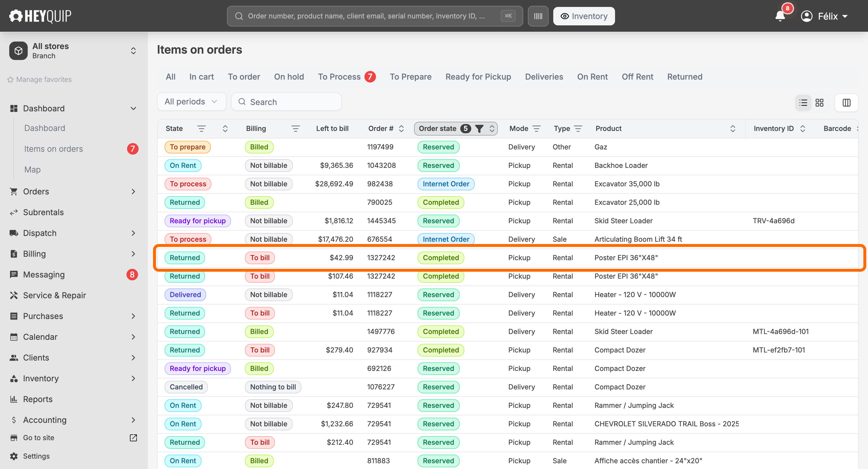The image size is (868, 469).
Task: Open the State column filter icon
Action: tap(201, 128)
